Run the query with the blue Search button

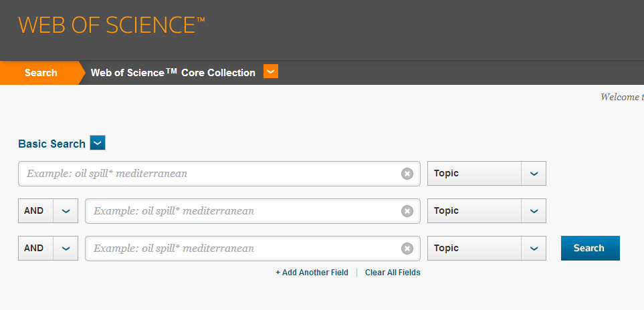tap(591, 248)
